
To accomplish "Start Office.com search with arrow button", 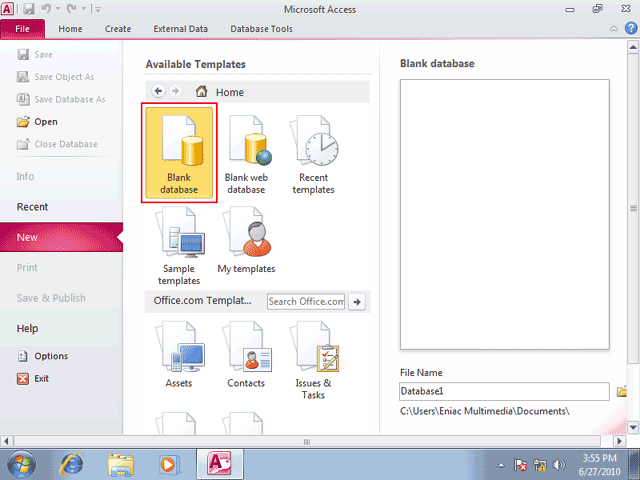I will click(357, 302).
